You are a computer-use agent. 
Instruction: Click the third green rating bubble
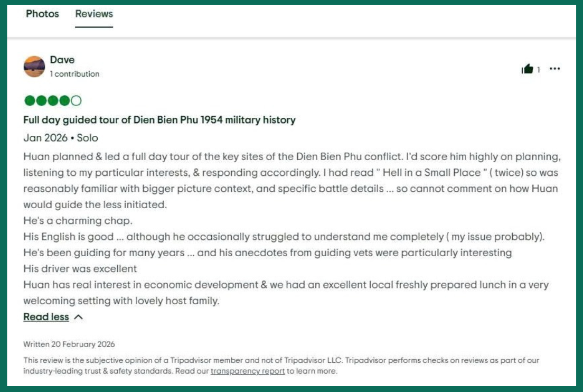click(53, 100)
